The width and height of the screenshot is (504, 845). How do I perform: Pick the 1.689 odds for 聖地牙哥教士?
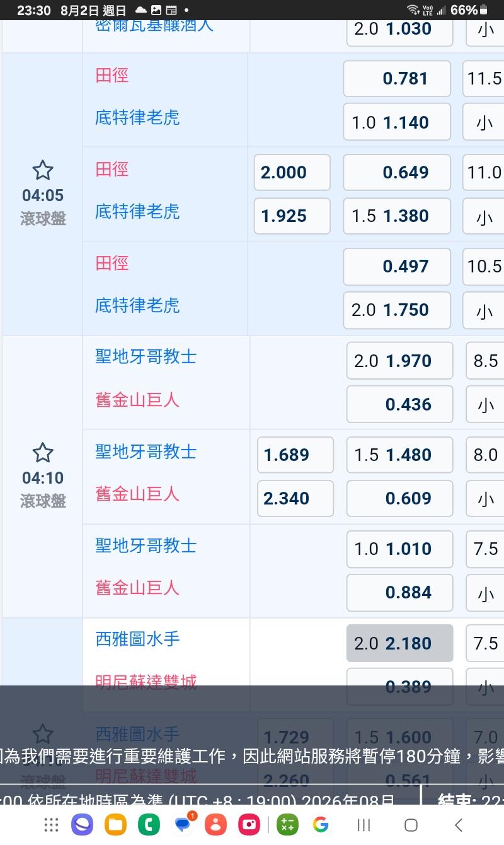point(295,455)
